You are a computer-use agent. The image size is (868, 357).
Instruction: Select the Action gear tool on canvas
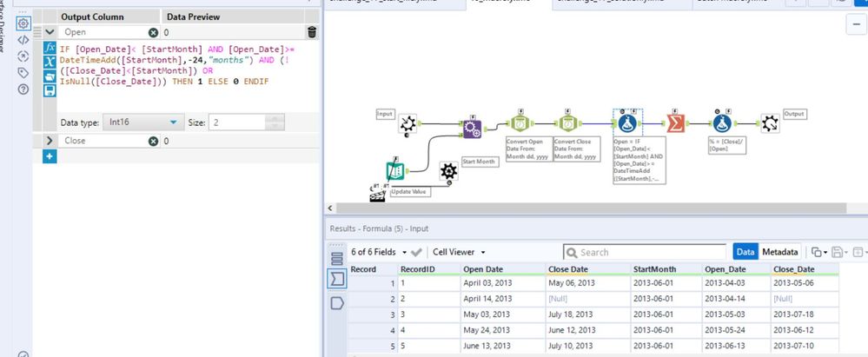point(448,171)
